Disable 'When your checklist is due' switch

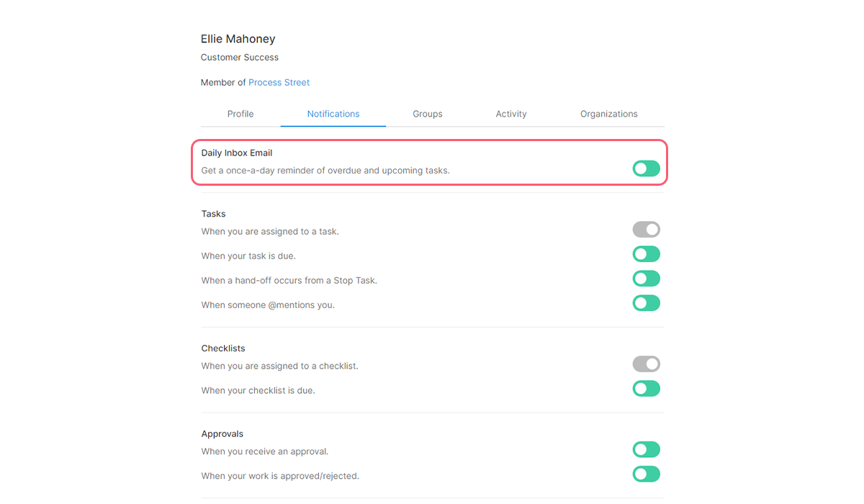click(x=646, y=389)
